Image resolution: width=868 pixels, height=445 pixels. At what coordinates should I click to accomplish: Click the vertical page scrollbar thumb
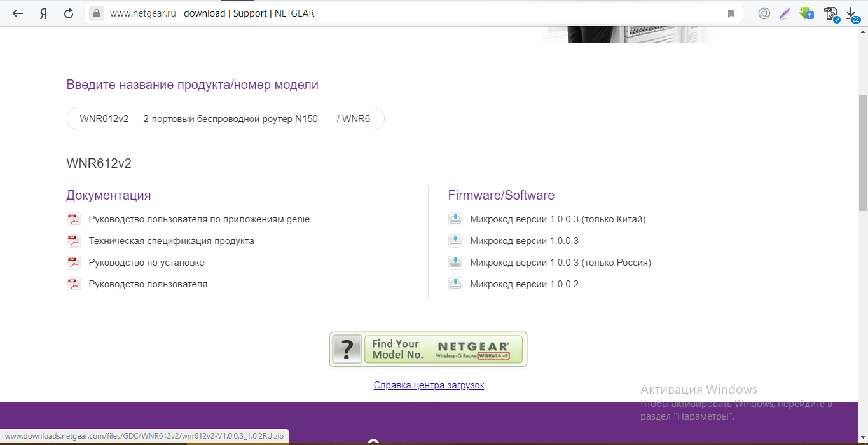(862, 153)
